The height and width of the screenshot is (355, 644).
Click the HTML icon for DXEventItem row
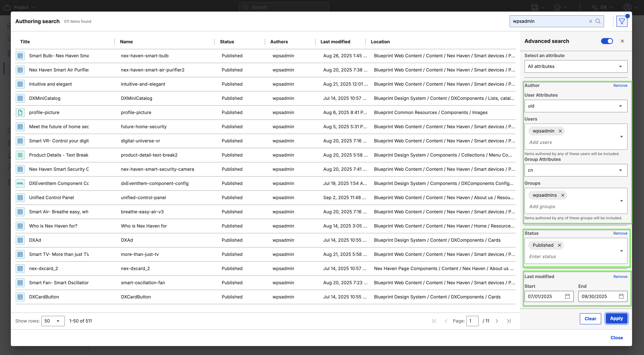tap(20, 183)
